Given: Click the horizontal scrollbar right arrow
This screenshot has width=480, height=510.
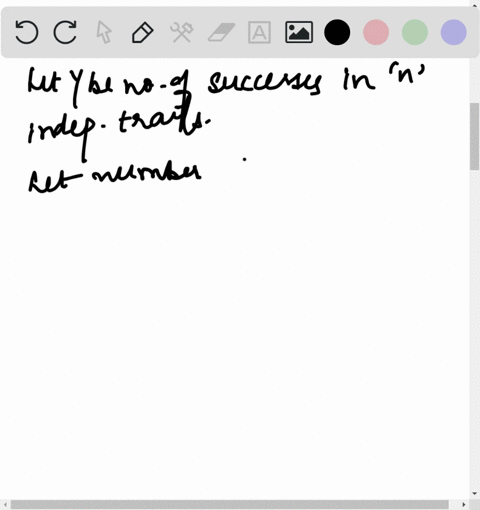Looking at the screenshot, I should 464,505.
